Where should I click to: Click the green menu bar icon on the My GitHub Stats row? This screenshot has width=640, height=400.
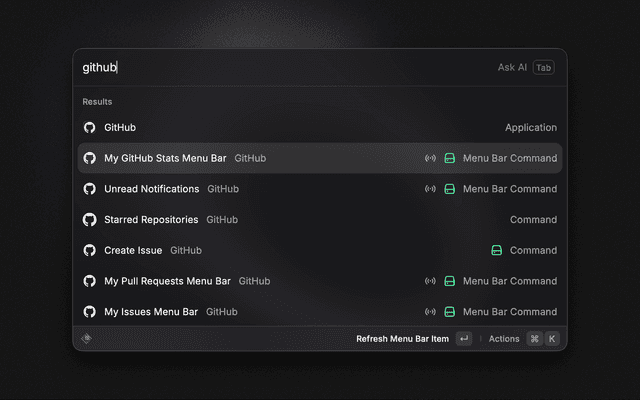click(449, 158)
